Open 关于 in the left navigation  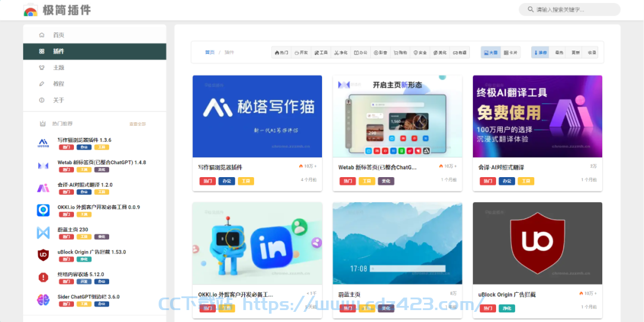tap(94, 100)
